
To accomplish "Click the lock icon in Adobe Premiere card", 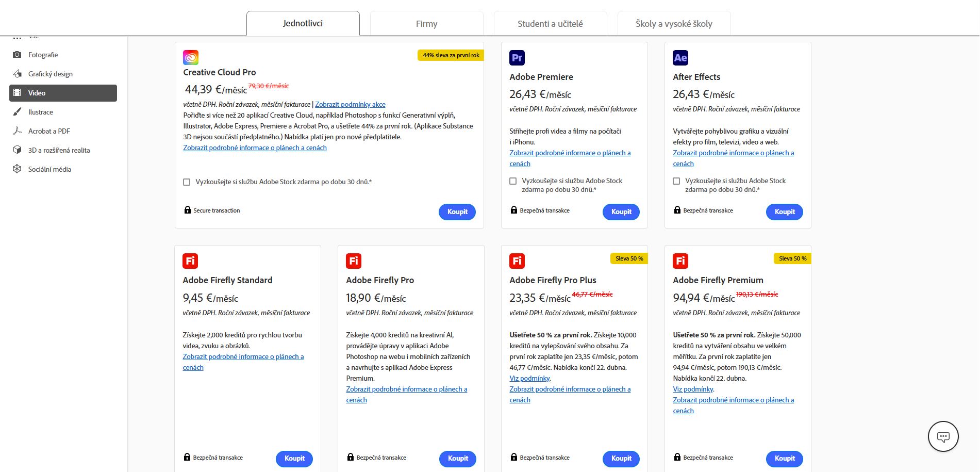I will pos(514,210).
